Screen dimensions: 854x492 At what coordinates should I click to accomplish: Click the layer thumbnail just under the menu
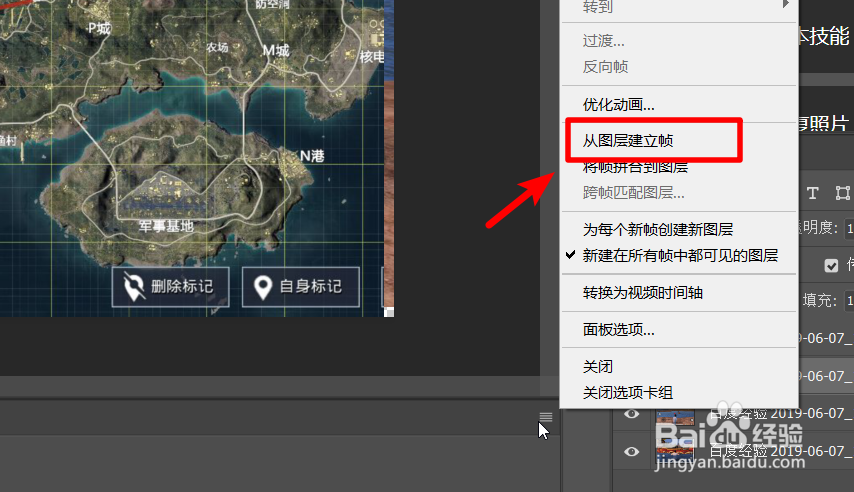[675, 417]
